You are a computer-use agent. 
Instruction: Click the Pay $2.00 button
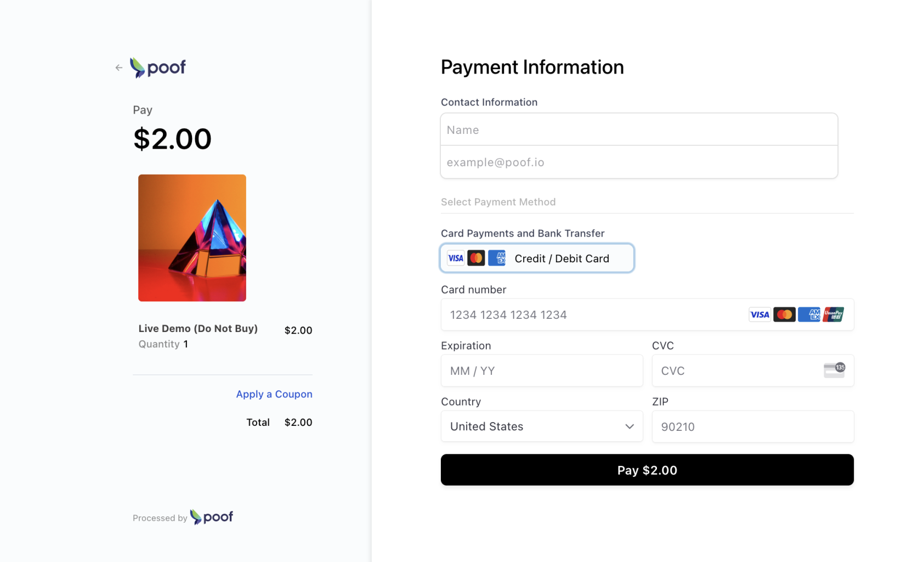click(x=647, y=470)
